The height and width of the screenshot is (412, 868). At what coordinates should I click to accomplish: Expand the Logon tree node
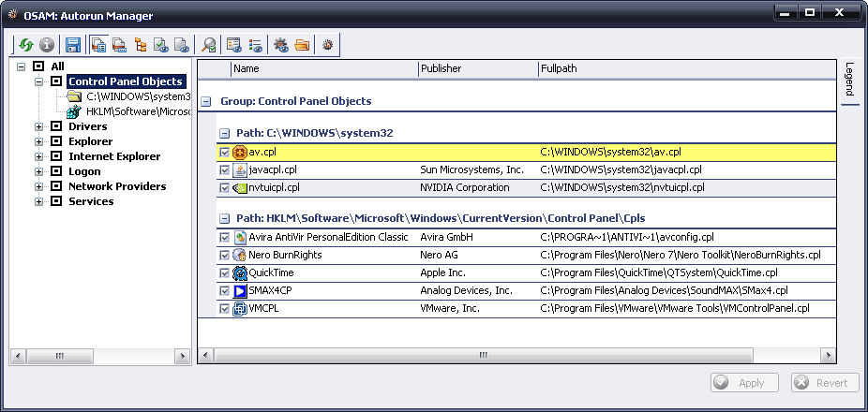coord(38,171)
